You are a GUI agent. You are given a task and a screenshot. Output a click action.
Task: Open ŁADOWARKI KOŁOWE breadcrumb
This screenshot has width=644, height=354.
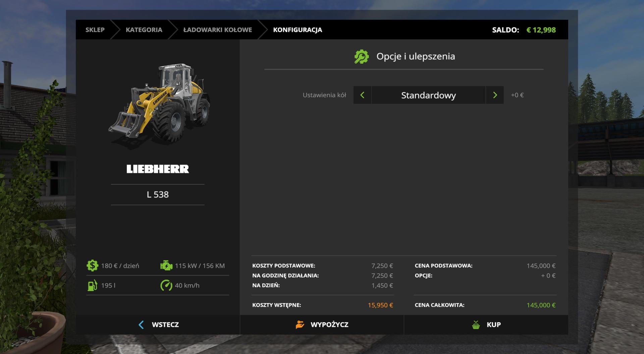click(217, 30)
